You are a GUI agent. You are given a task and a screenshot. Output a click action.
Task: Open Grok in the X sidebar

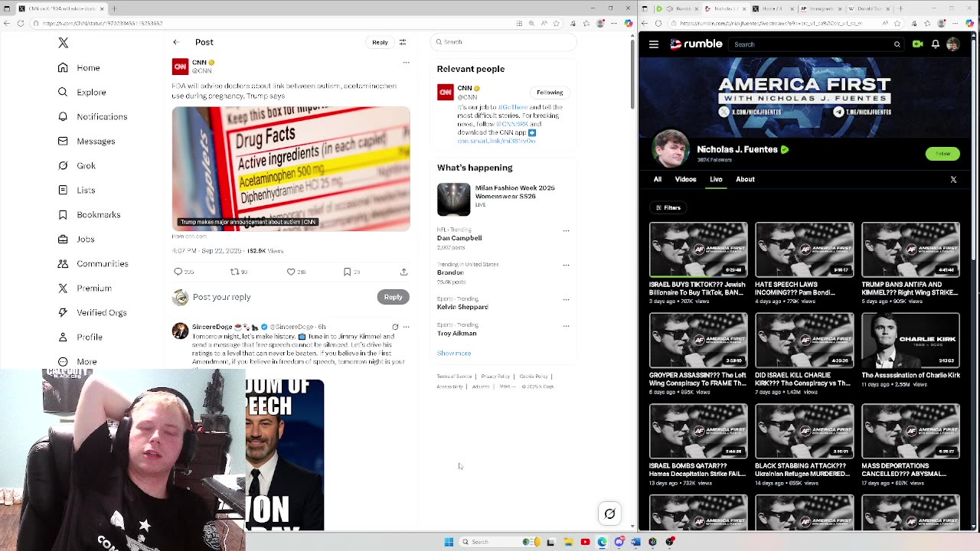click(x=77, y=165)
